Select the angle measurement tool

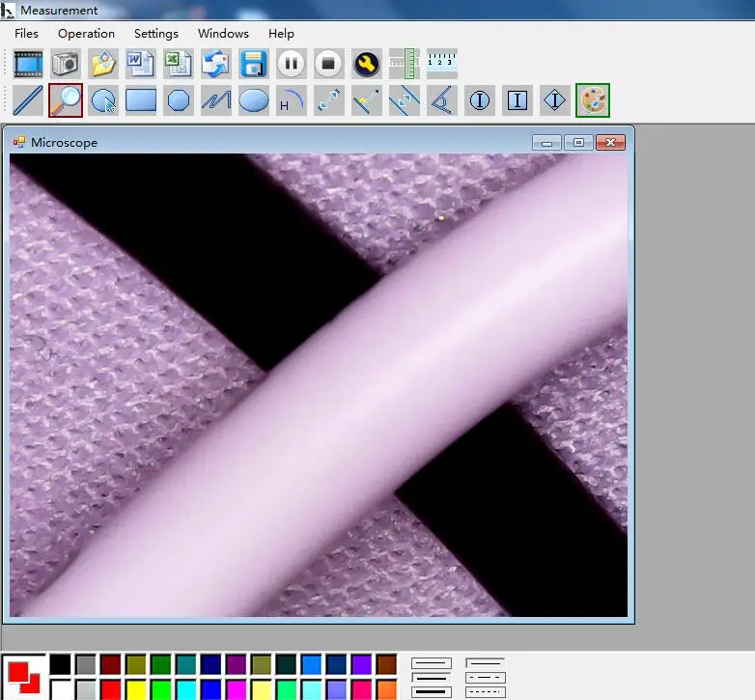click(442, 99)
